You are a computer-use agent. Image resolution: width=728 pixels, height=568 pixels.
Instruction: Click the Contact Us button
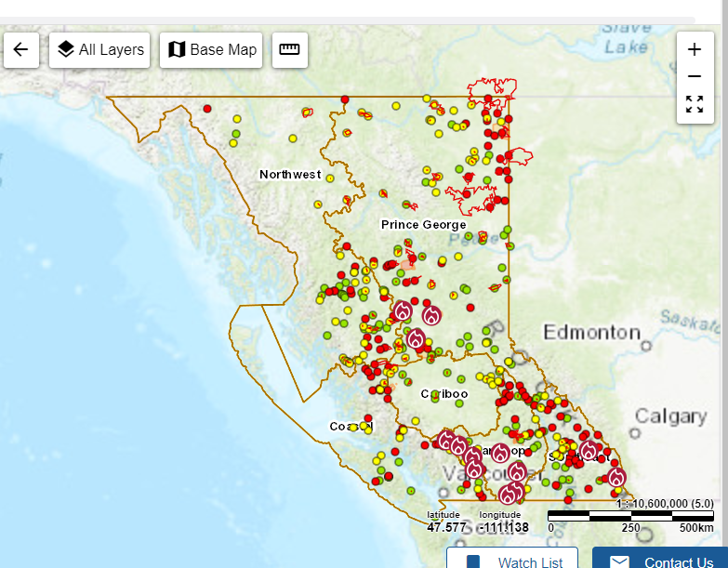(661, 561)
